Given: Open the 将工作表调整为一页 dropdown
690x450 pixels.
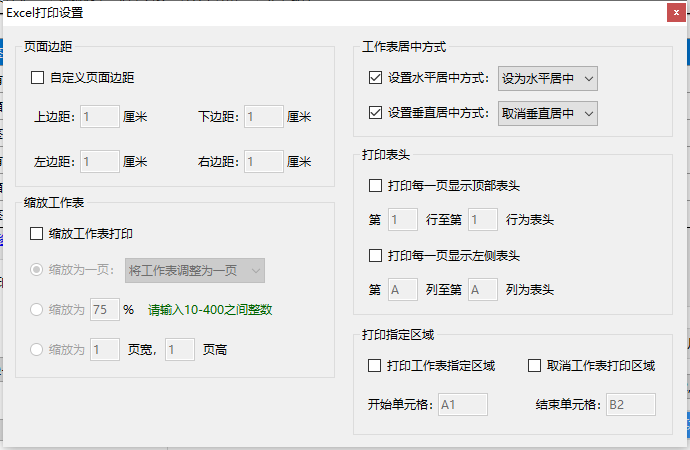Looking at the screenshot, I should [x=195, y=271].
